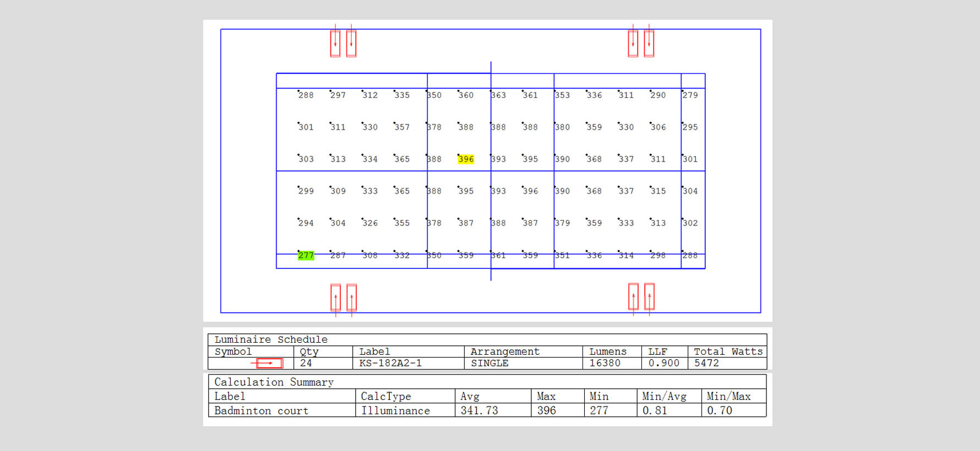
Task: Click the SINGLE arrangement cell
Action: point(489,363)
